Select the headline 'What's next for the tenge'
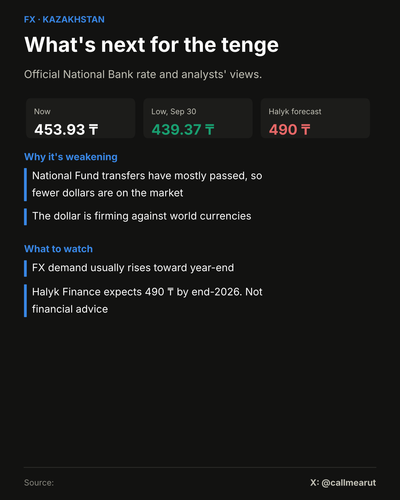Image resolution: width=400 pixels, height=500 pixels. (x=151, y=45)
